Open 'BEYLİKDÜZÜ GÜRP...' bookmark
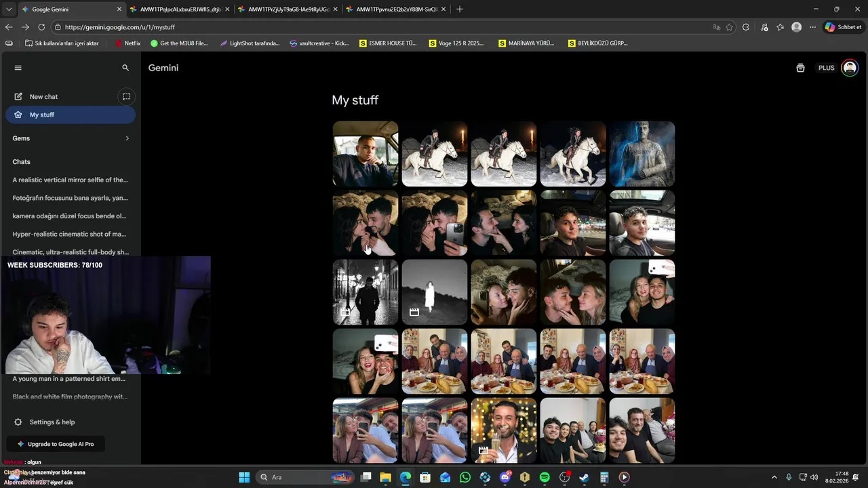Image resolution: width=868 pixels, height=488 pixels. [598, 43]
